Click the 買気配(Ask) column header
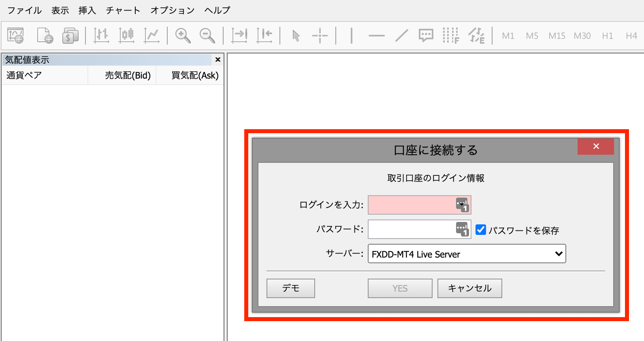 (190, 75)
